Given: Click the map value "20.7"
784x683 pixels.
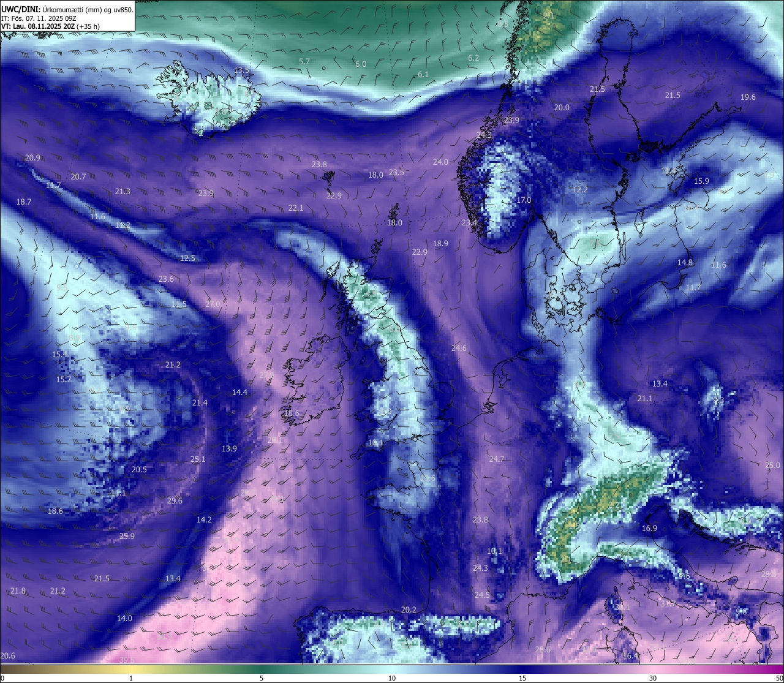Looking at the screenshot, I should (78, 176).
